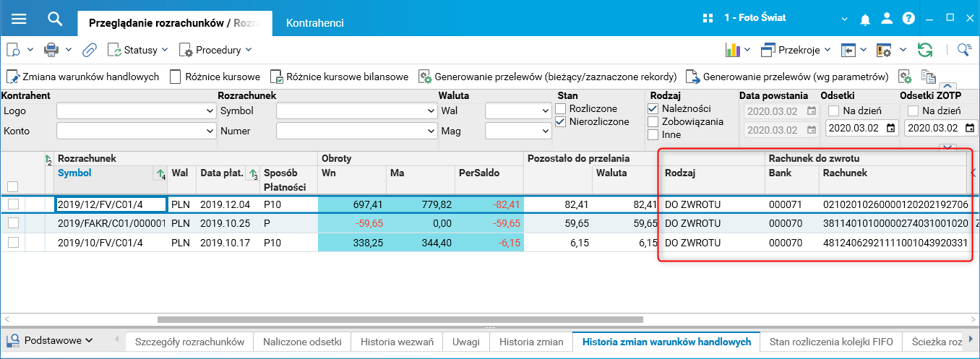Click the paperclip attachments icon
Screen dimensions: 980x359
coord(89,50)
